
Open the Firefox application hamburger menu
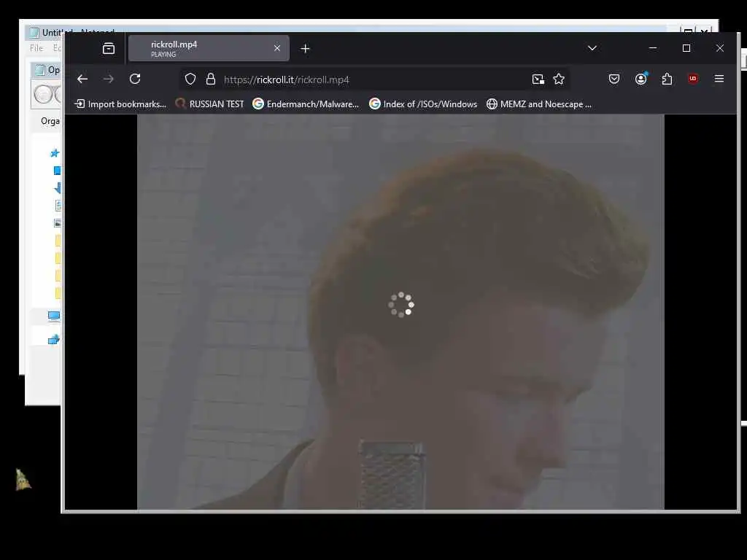pyautogui.click(x=719, y=79)
